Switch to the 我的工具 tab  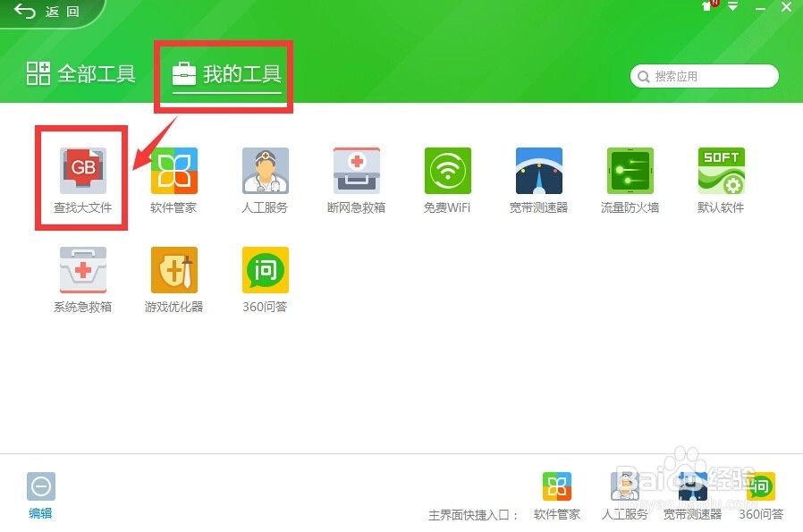227,75
